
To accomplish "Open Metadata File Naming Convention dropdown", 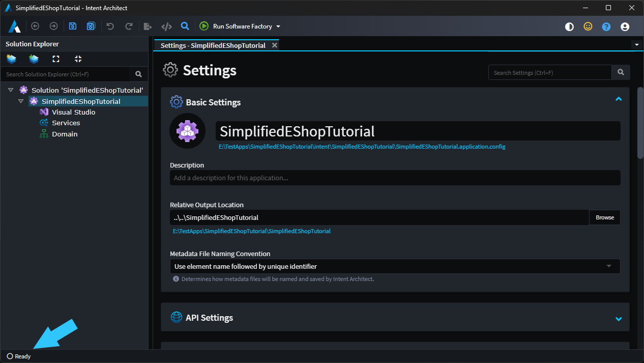I will click(395, 266).
